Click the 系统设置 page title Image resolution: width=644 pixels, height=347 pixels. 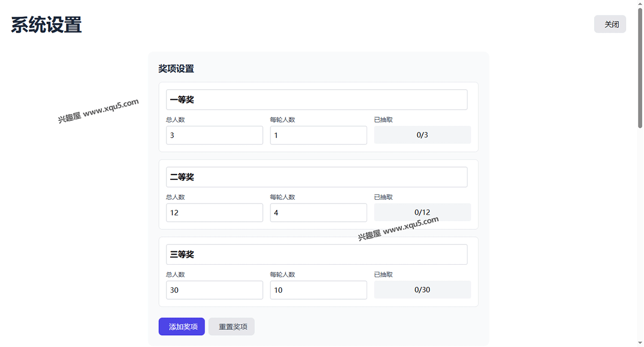[47, 25]
